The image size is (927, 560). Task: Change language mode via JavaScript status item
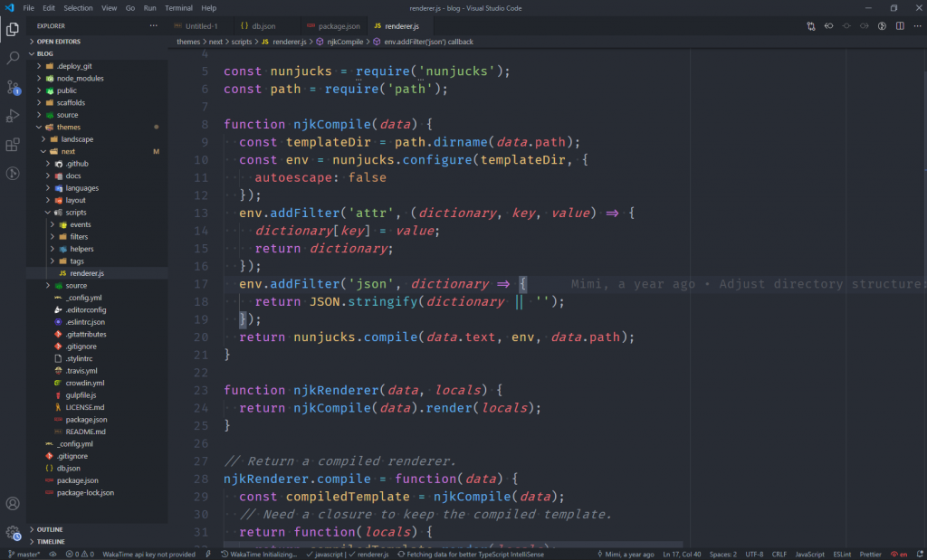[809, 554]
